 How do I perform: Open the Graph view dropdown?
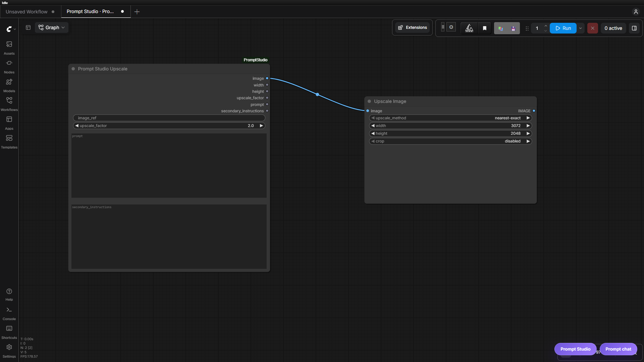click(x=52, y=27)
